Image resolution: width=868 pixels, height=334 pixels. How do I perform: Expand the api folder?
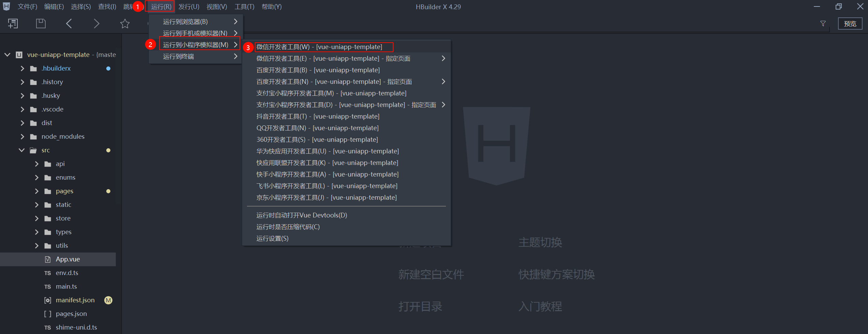tap(37, 164)
